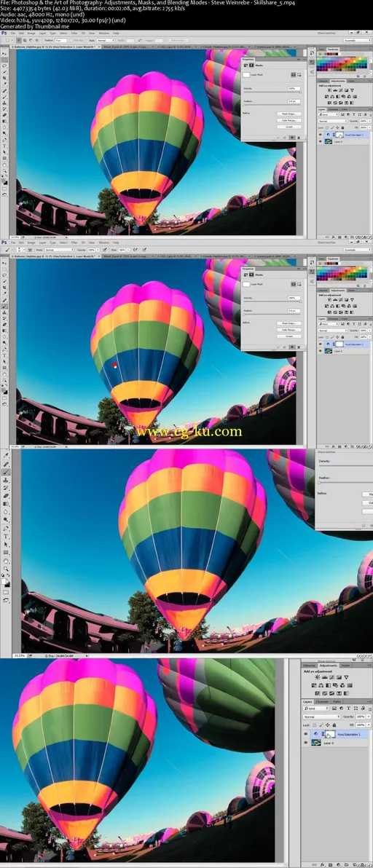Click Color Range... button in second frame's Properties panel
This screenshot has width=373, height=868.
(x=289, y=330)
